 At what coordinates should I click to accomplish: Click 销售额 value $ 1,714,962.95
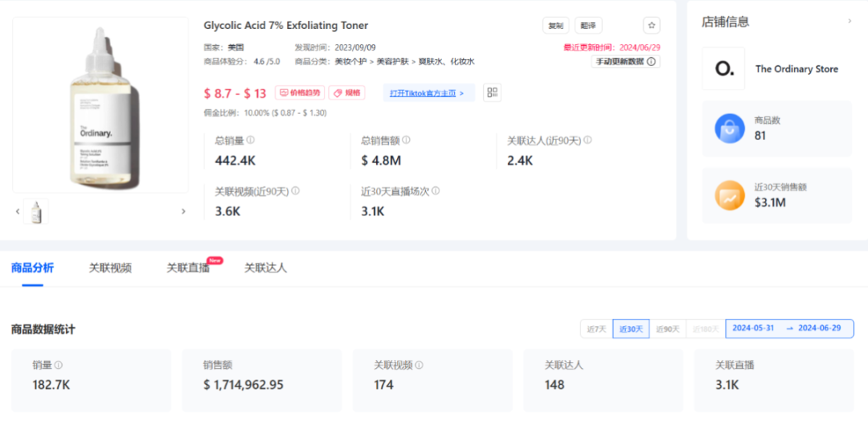click(x=243, y=385)
